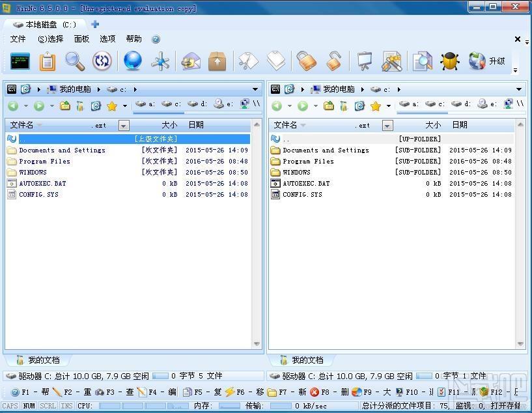The width and height of the screenshot is (532, 413).
Task: Click right panel parent folder up icon
Action: click(328, 106)
